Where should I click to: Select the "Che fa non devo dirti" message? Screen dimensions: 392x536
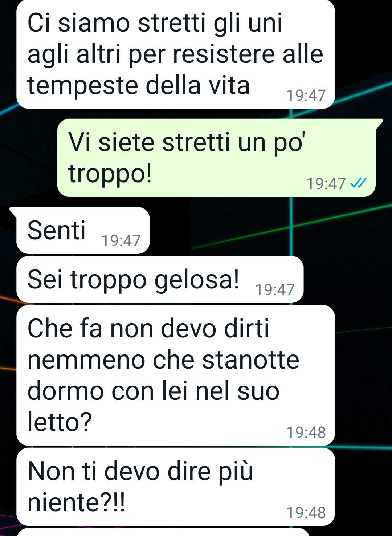point(176,375)
